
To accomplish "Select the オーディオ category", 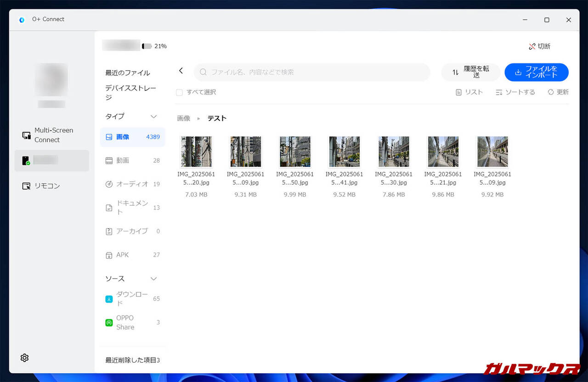I will 132,184.
